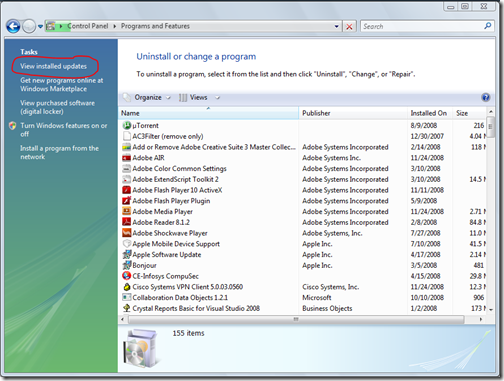Click the search magnifier icon
504x381 pixels.
(488, 26)
